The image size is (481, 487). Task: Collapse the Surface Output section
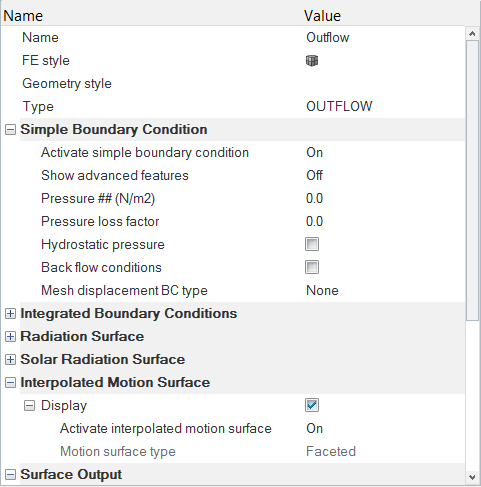(10, 475)
